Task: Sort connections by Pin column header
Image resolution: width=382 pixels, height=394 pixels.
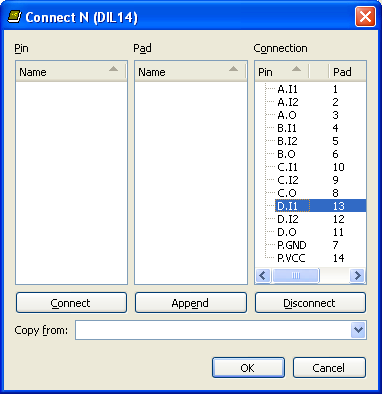Action: click(x=282, y=72)
